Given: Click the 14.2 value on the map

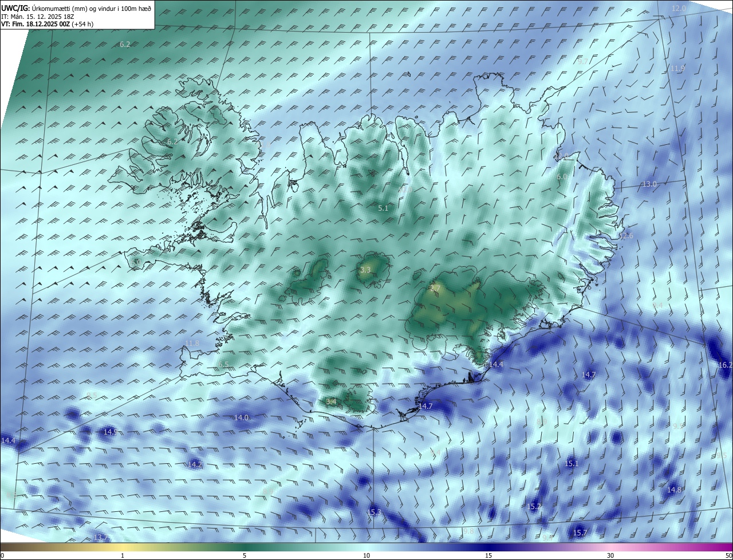Looking at the screenshot, I should click(195, 464).
